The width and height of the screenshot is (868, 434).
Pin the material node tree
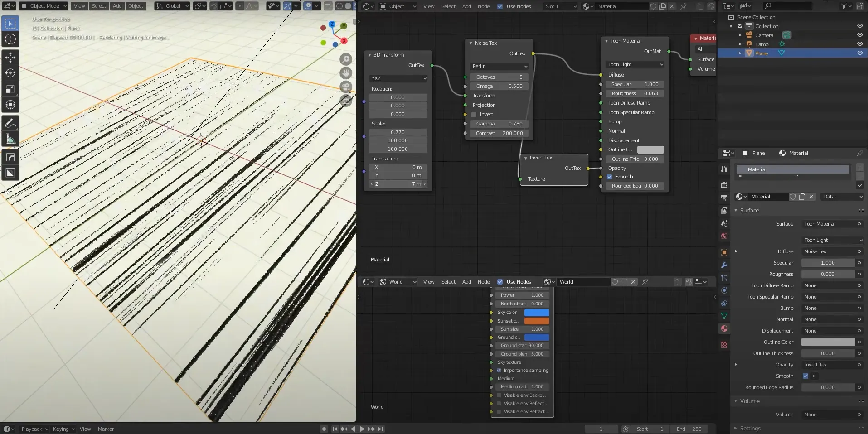[684, 6]
